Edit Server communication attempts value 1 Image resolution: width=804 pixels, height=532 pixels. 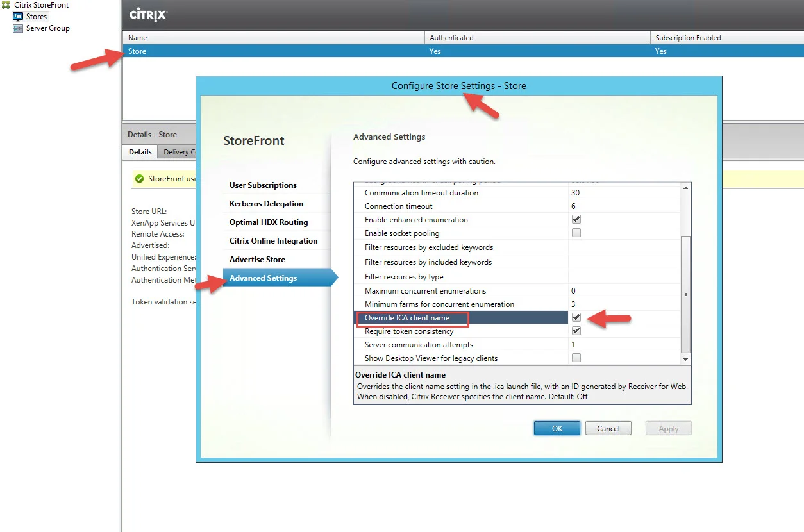click(624, 345)
